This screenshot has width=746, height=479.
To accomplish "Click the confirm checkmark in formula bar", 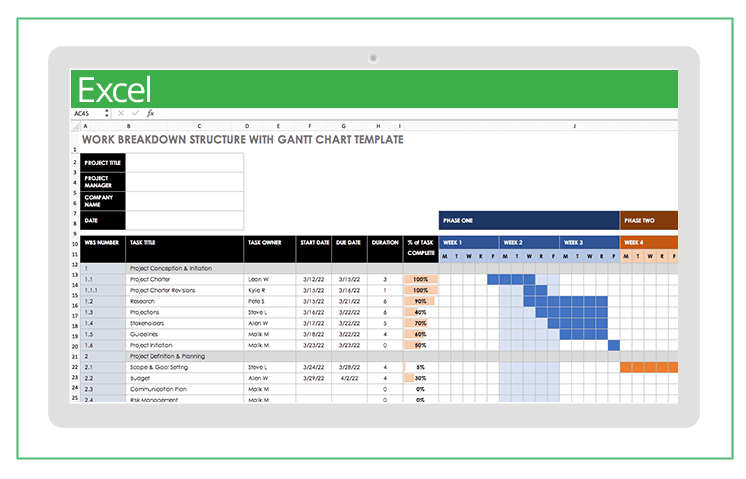I will click(x=135, y=114).
